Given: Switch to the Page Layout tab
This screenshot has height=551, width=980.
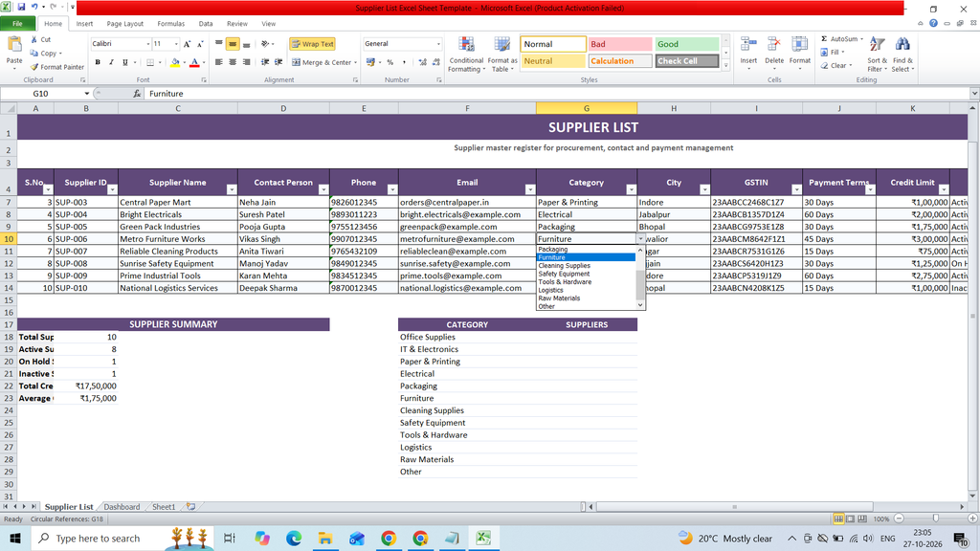Looking at the screenshot, I should coord(125,24).
